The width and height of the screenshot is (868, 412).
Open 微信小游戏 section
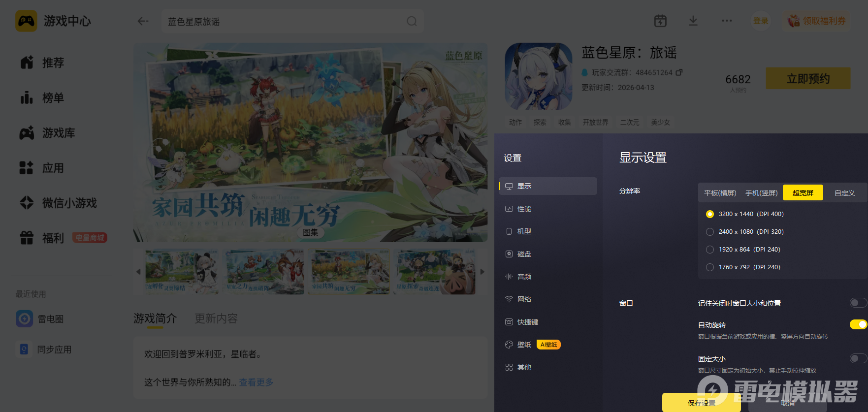click(x=58, y=203)
